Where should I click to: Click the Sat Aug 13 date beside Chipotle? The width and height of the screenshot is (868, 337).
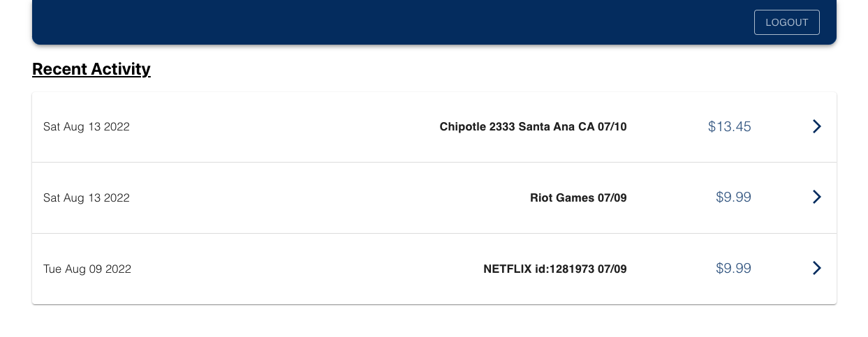pos(87,127)
